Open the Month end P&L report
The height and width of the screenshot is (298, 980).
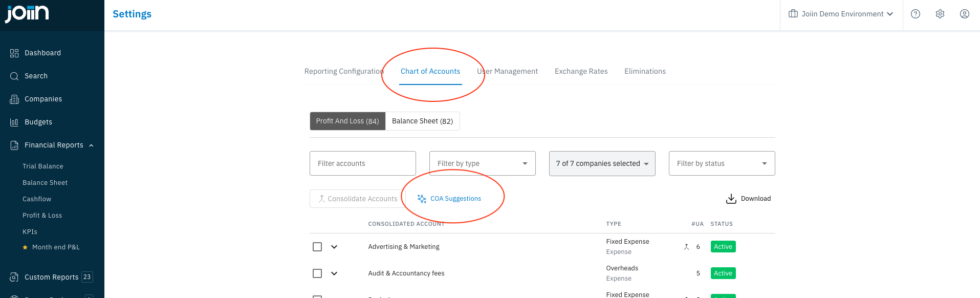(56, 247)
